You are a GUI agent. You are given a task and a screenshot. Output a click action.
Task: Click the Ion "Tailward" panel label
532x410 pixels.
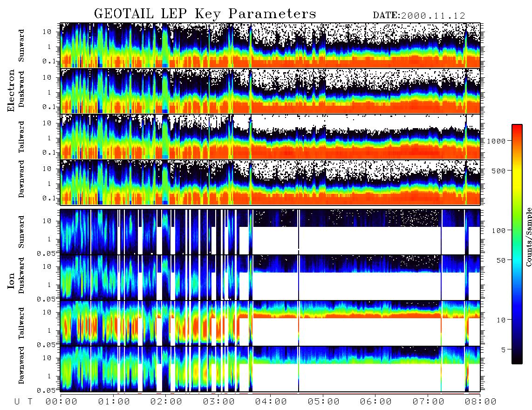(x=21, y=323)
